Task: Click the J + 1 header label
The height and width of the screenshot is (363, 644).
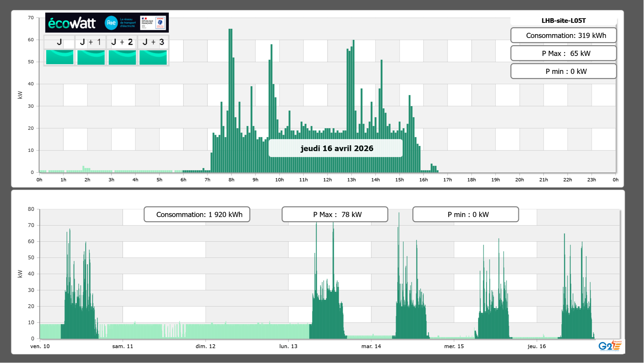Action: coord(90,42)
